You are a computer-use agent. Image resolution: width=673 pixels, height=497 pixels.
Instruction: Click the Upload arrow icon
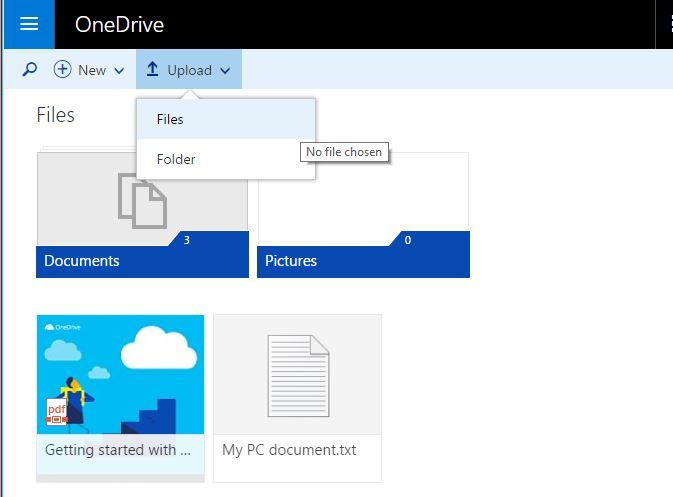click(x=152, y=70)
